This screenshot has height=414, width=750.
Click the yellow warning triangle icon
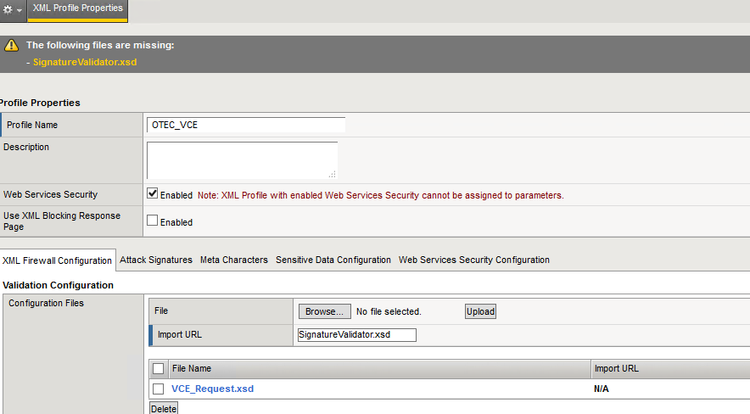pyautogui.click(x=11, y=45)
